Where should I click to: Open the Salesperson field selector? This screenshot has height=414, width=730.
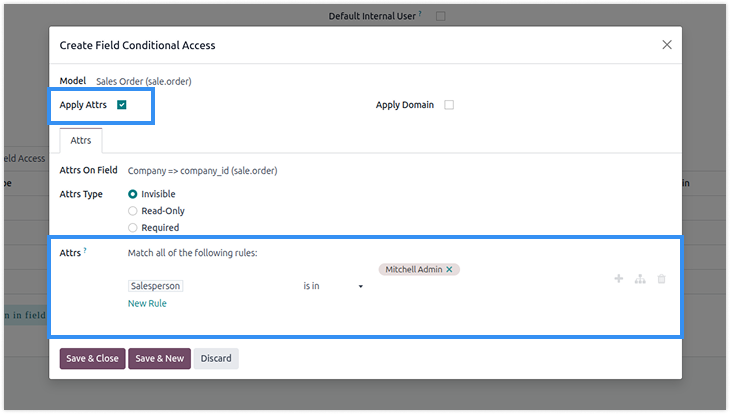pos(155,286)
